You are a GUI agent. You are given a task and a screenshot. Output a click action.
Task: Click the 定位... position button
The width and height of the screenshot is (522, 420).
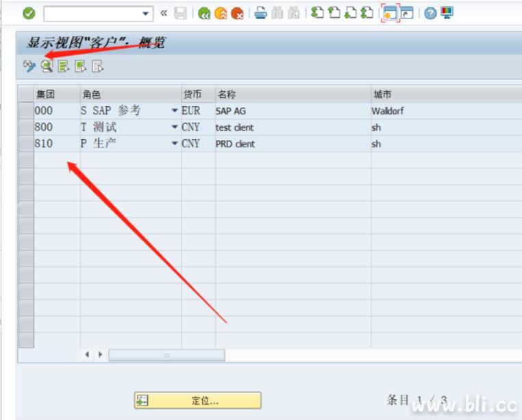[x=198, y=400]
